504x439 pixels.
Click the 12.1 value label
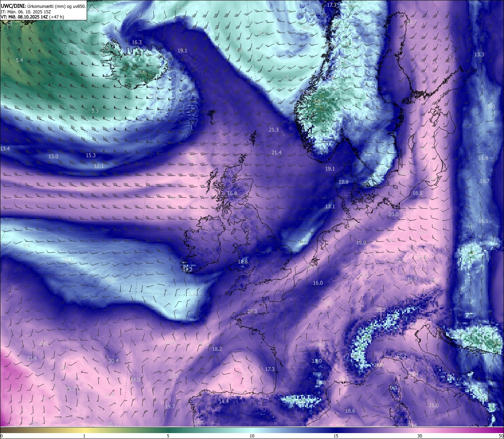tap(99, 166)
